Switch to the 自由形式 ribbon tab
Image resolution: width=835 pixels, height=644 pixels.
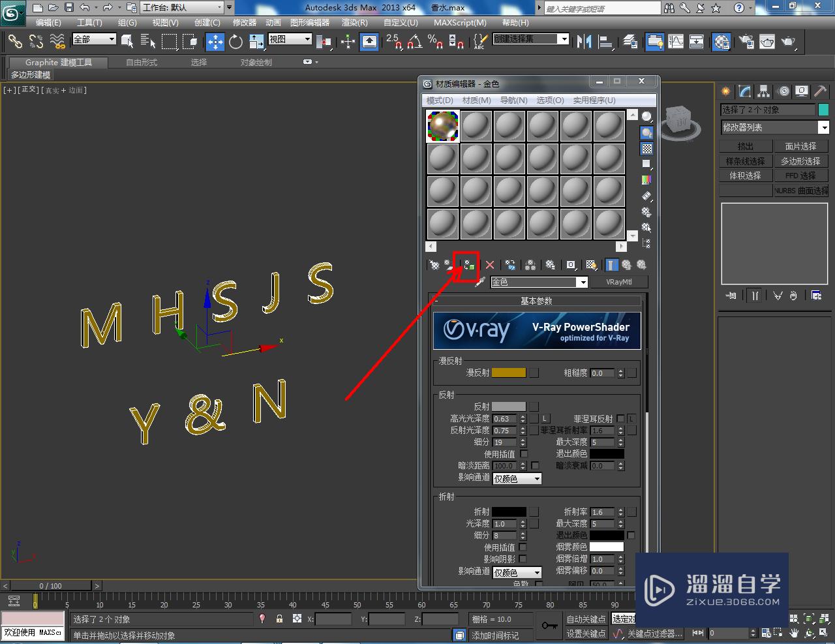point(142,63)
